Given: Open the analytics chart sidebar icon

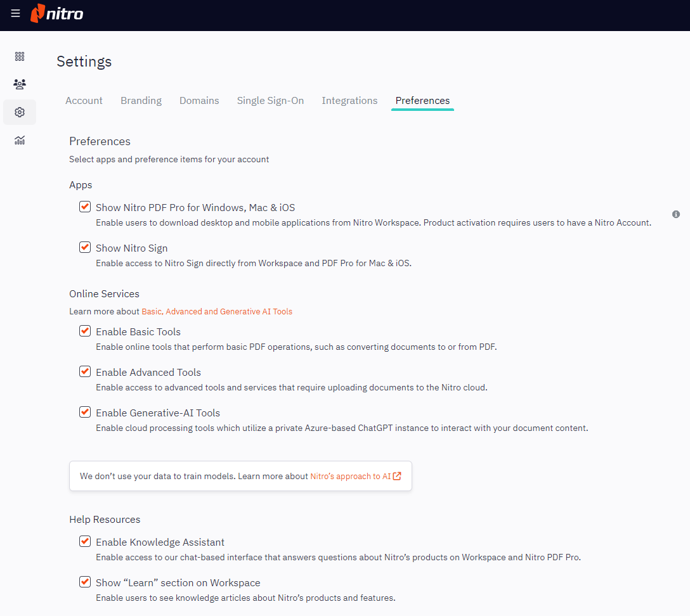Looking at the screenshot, I should 20,140.
